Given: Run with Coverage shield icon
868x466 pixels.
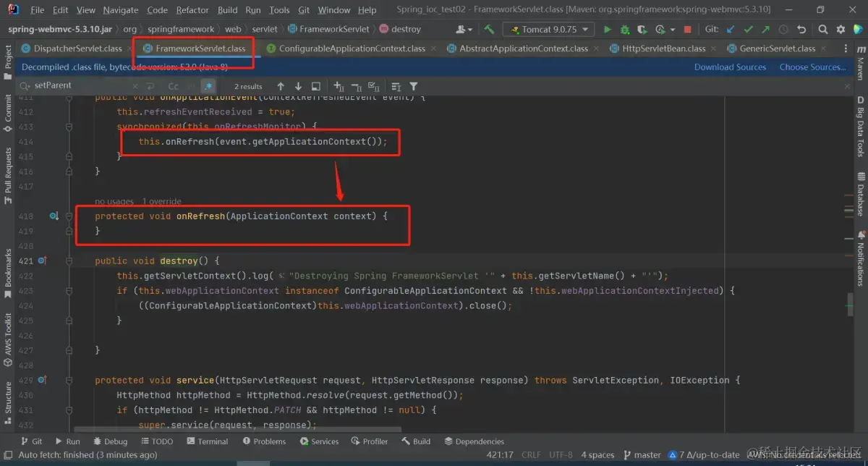Looking at the screenshot, I should (x=642, y=30).
